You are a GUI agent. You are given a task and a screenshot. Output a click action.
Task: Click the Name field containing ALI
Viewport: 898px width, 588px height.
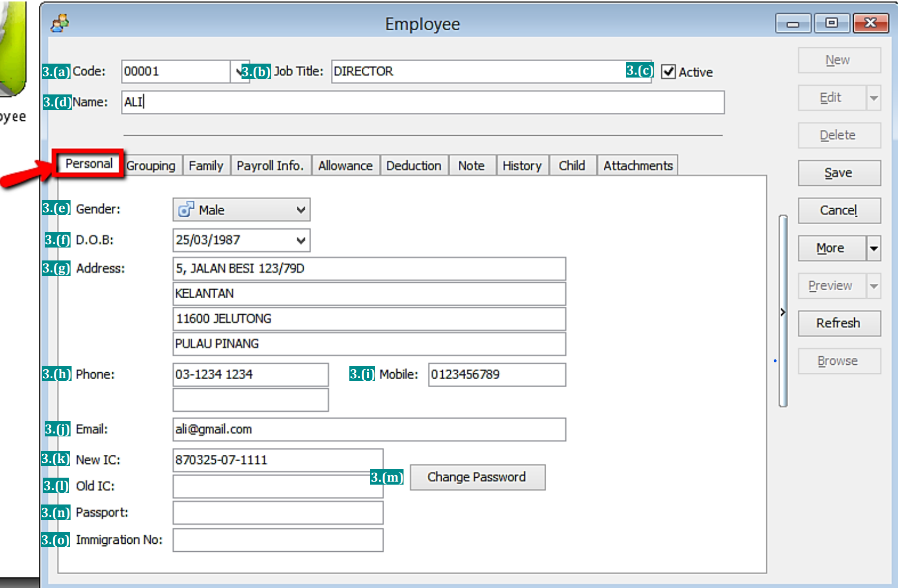(x=423, y=102)
